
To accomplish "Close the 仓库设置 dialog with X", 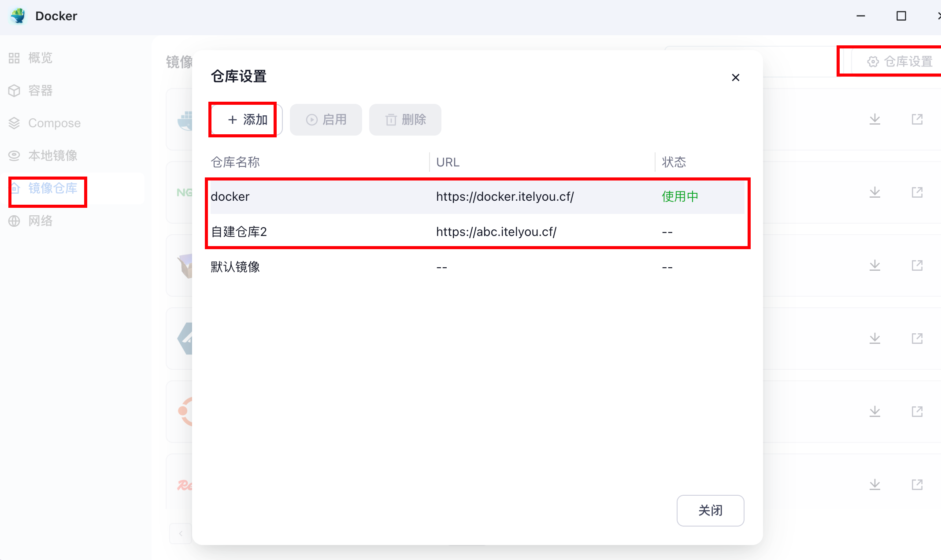I will pos(735,77).
